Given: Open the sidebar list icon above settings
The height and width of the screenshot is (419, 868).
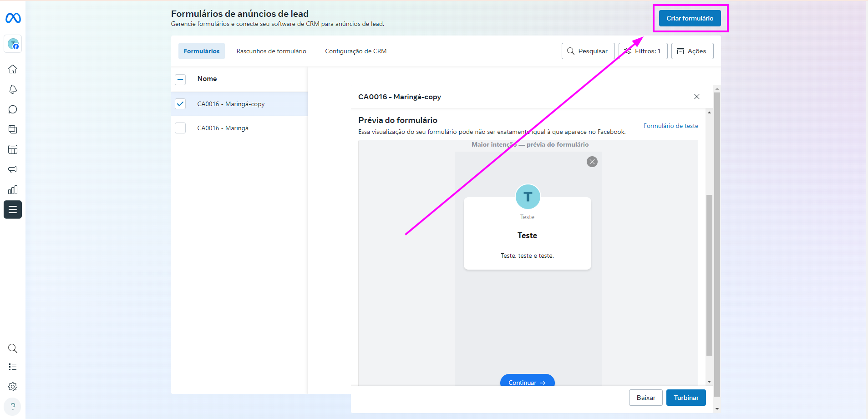Looking at the screenshot, I should [x=13, y=367].
